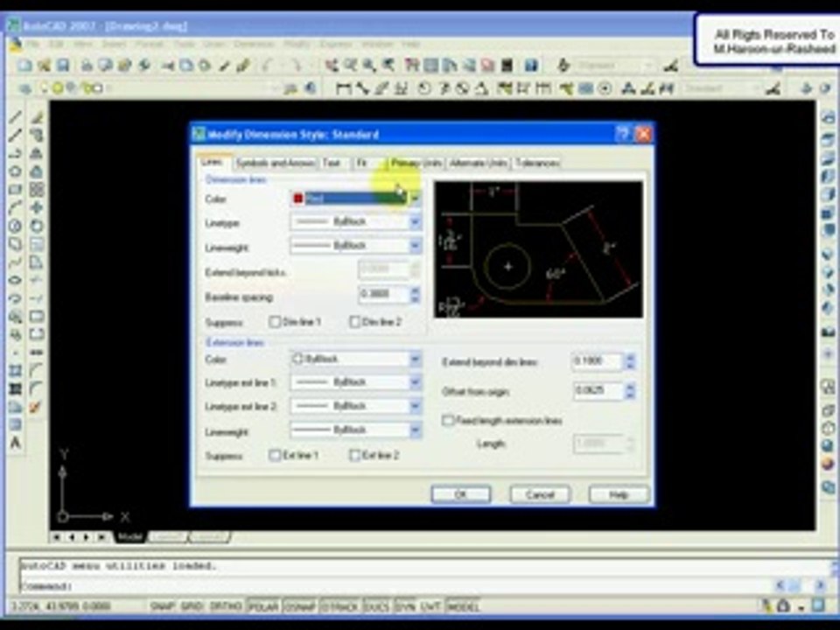Enable Suppress Dim line 1 checkbox
The width and height of the screenshot is (840, 630).
click(x=275, y=322)
